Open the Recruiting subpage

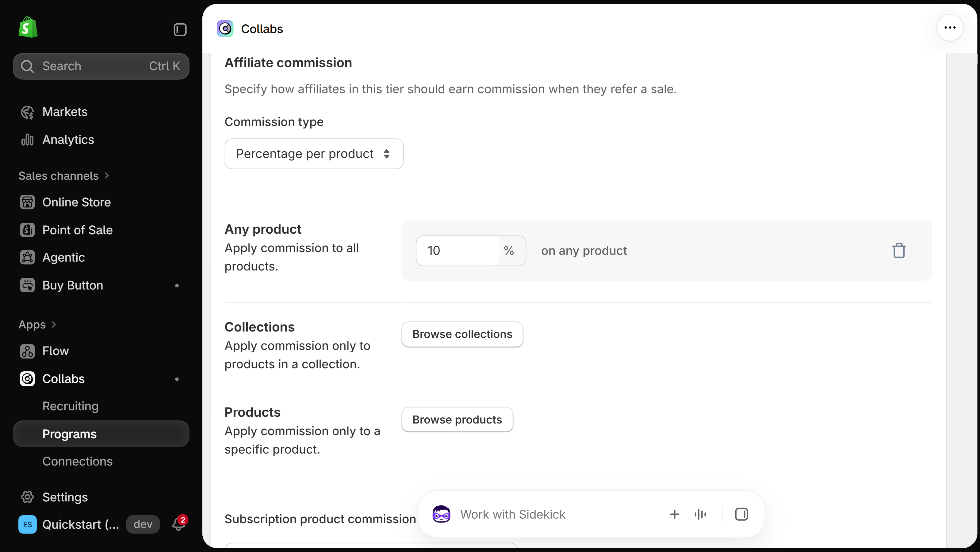pyautogui.click(x=71, y=406)
